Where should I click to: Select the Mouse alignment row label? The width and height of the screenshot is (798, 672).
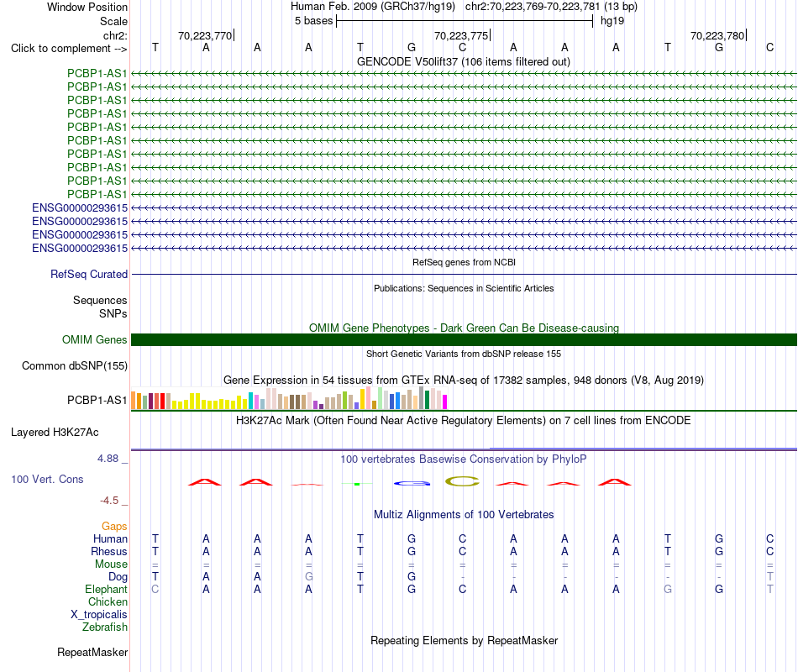tap(111, 564)
